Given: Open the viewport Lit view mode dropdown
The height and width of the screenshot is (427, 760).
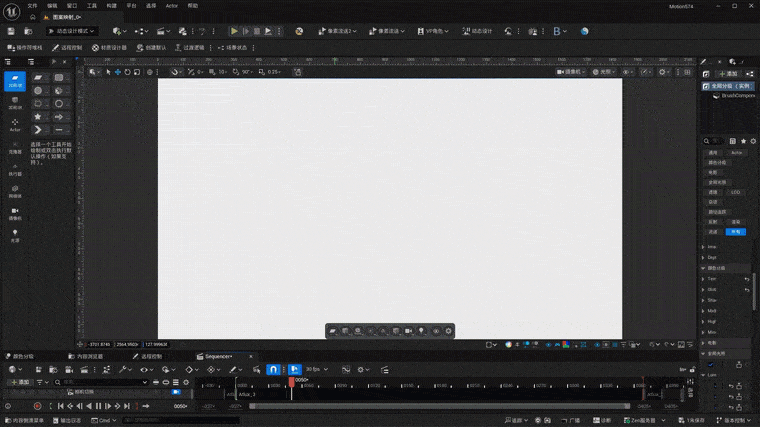Looking at the screenshot, I should (x=604, y=72).
